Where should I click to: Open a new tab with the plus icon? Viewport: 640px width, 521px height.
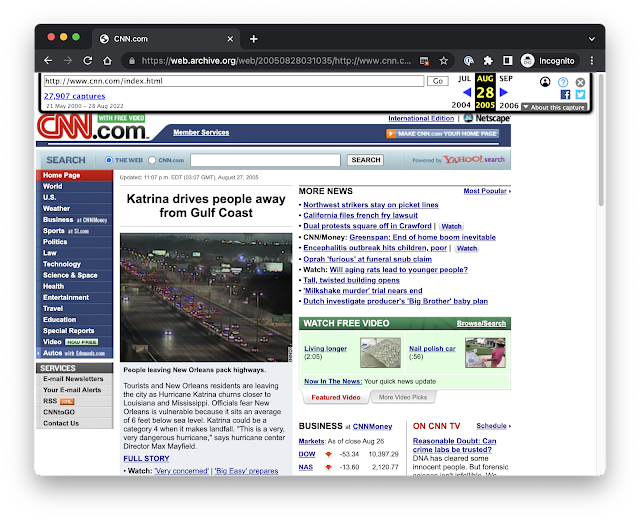pos(253,39)
